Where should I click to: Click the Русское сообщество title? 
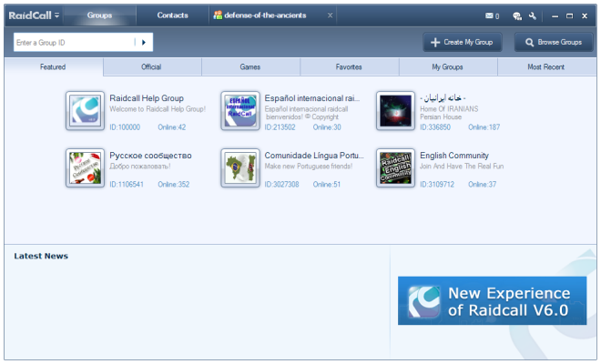click(x=150, y=156)
